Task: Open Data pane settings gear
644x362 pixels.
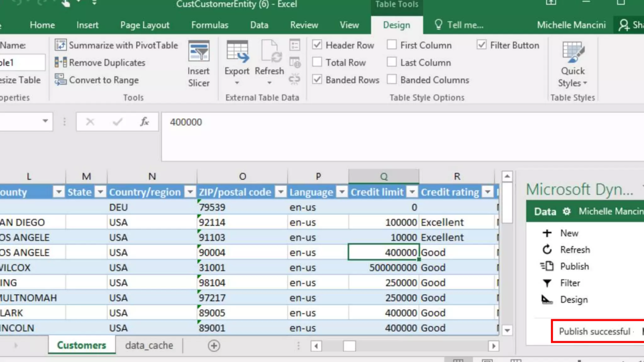Action: pyautogui.click(x=567, y=211)
